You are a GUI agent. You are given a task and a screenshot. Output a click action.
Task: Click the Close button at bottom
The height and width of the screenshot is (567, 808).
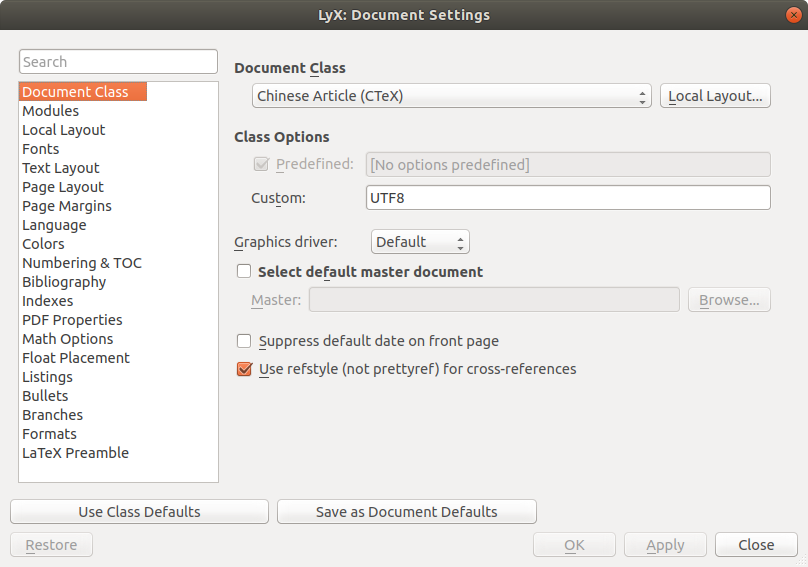[756, 545]
